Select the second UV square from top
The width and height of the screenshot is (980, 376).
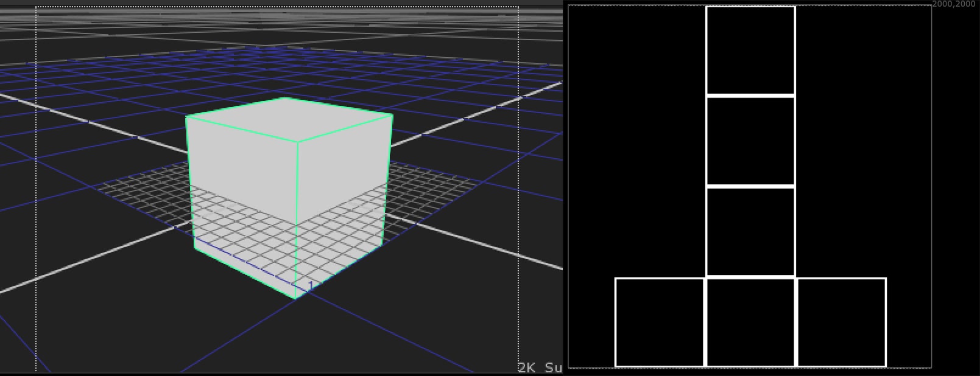pyautogui.click(x=750, y=141)
